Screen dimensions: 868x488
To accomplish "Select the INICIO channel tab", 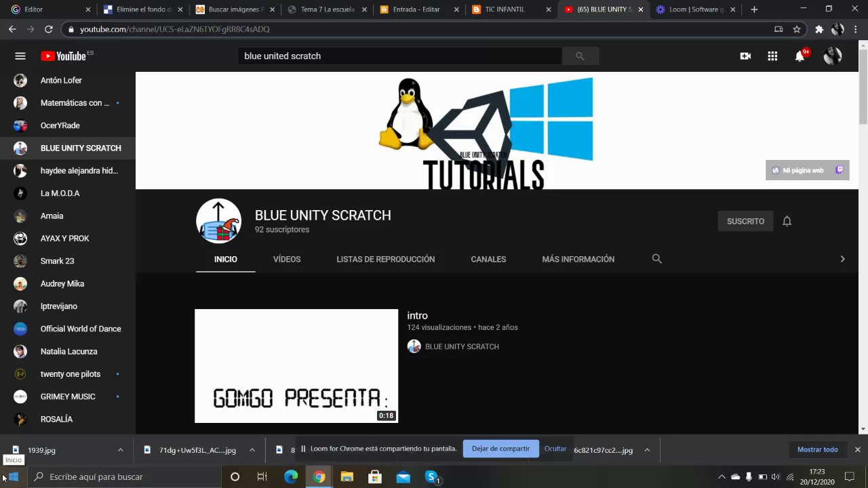I will 226,259.
